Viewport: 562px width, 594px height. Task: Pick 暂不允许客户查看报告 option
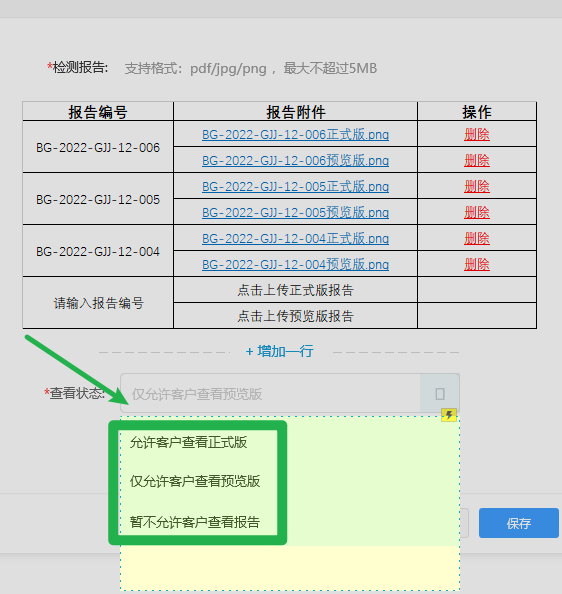[195, 522]
